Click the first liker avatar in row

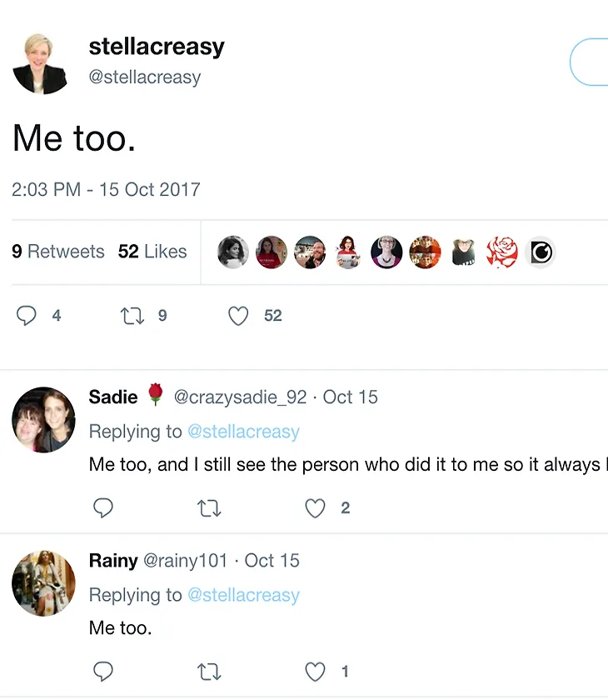[x=233, y=252]
